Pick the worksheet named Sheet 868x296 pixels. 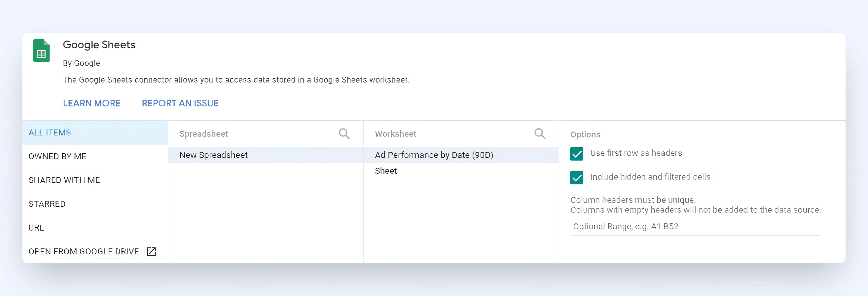click(x=386, y=171)
